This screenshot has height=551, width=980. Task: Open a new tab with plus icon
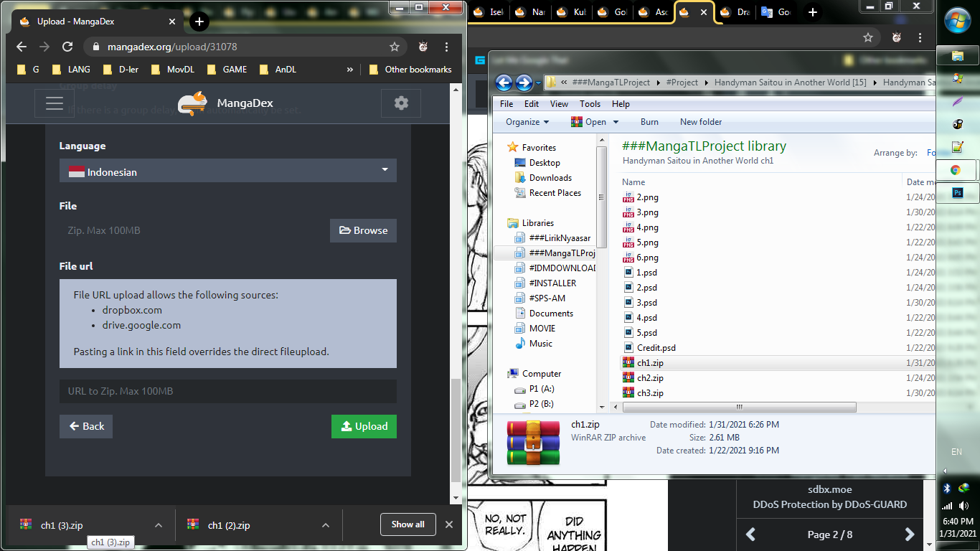pos(199,22)
